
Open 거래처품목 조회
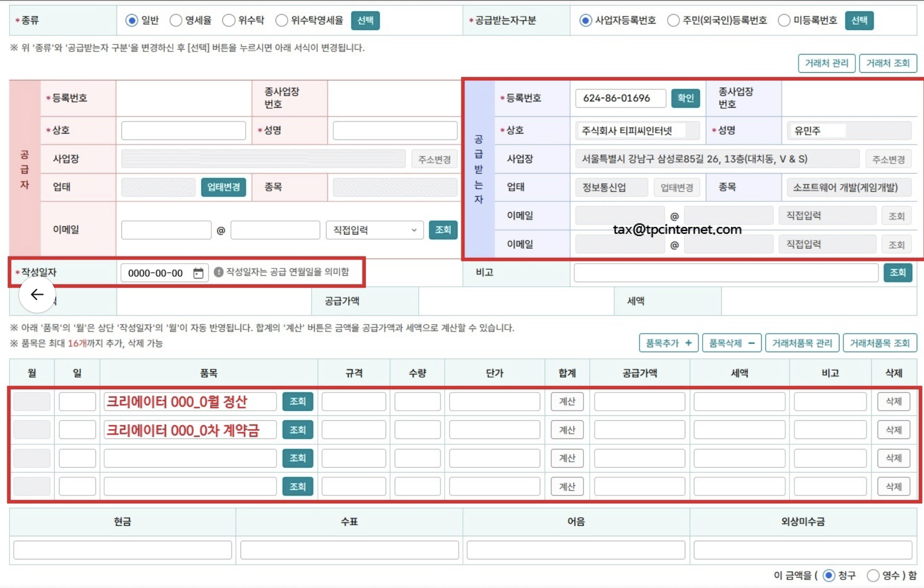click(879, 343)
